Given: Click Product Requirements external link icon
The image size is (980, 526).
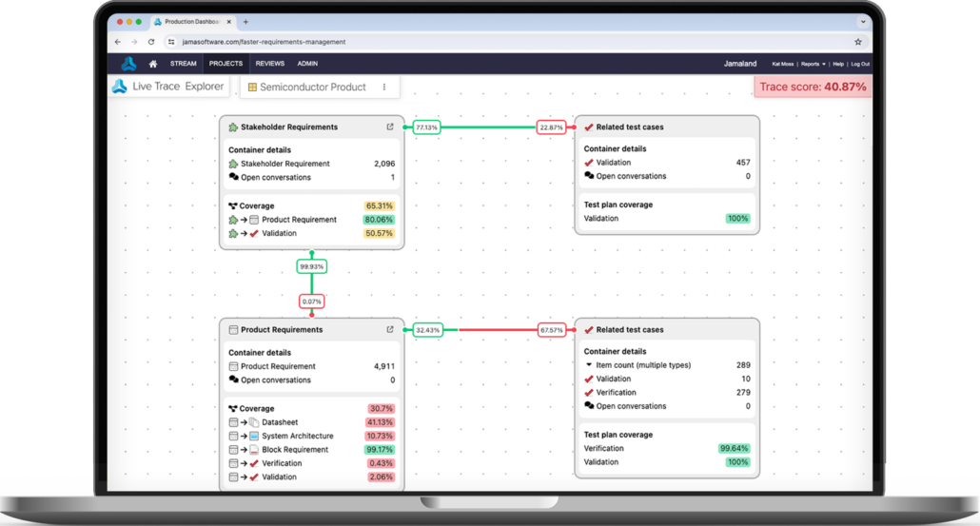Looking at the screenshot, I should 389,329.
